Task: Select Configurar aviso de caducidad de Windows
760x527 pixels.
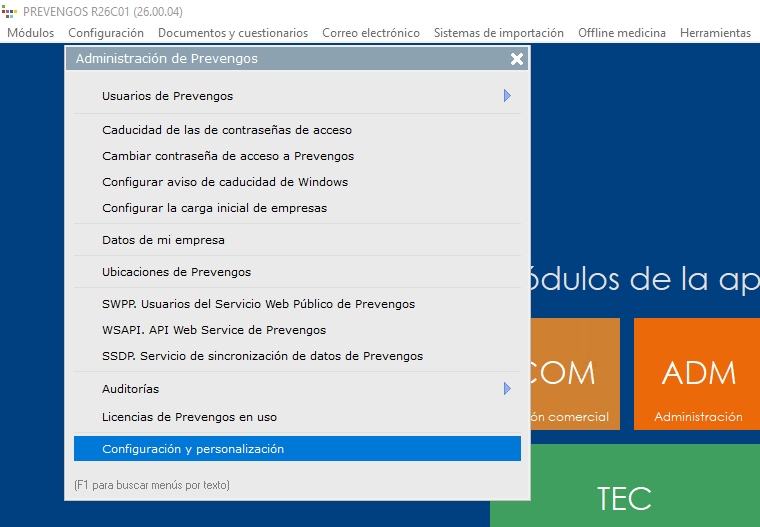Action: tap(225, 182)
